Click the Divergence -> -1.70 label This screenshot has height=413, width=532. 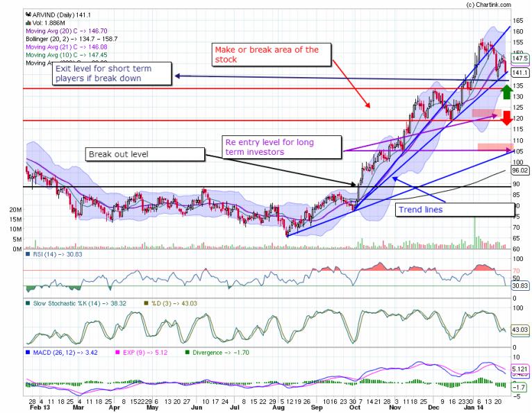[221, 353]
